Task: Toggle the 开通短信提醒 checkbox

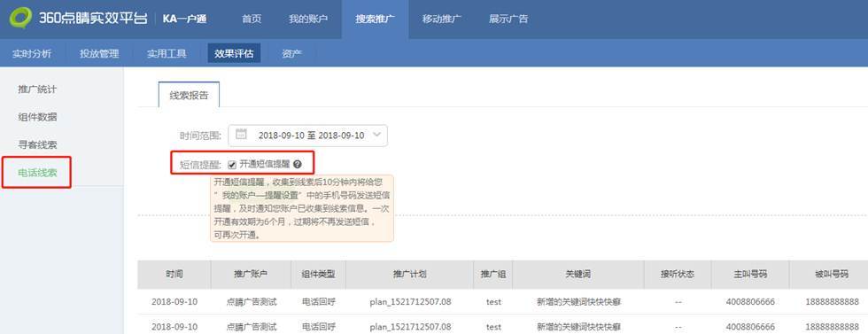Action: (232, 165)
